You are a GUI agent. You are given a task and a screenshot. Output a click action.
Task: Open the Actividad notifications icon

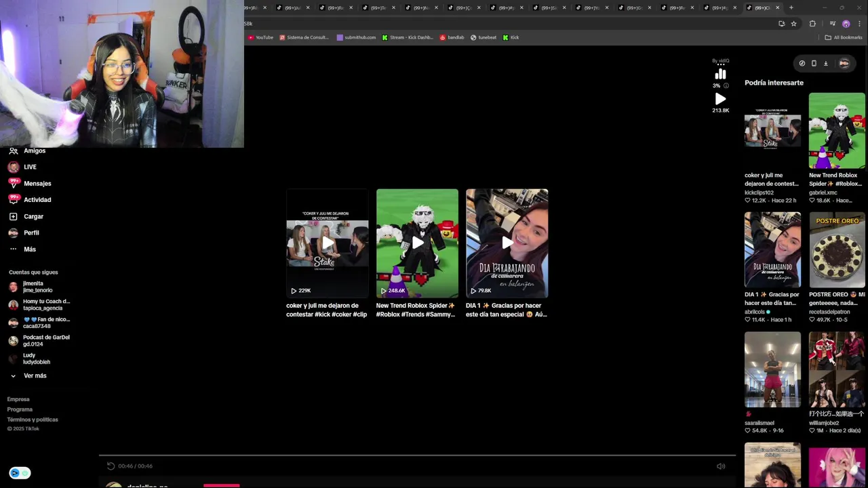(x=13, y=199)
